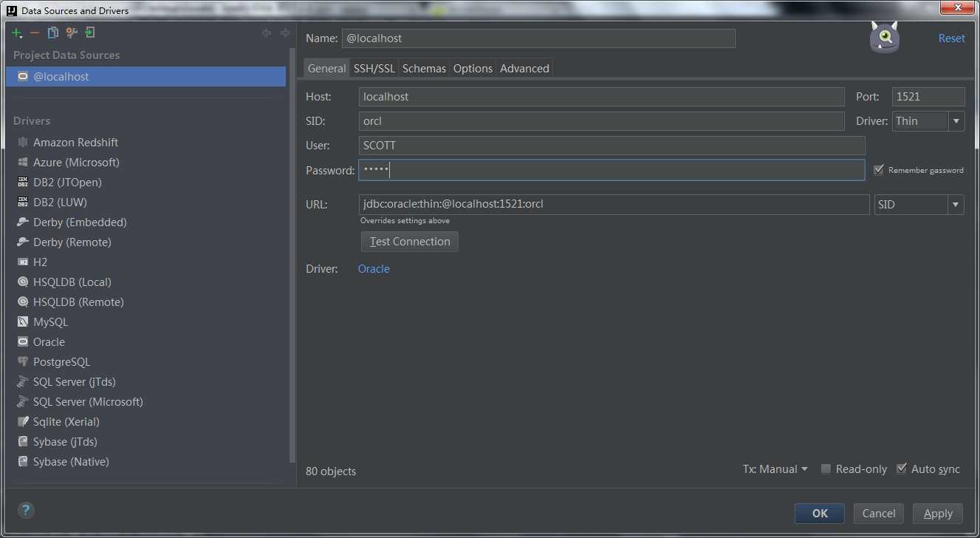Click the Test Connection button
The image size is (980, 538).
[x=410, y=242]
